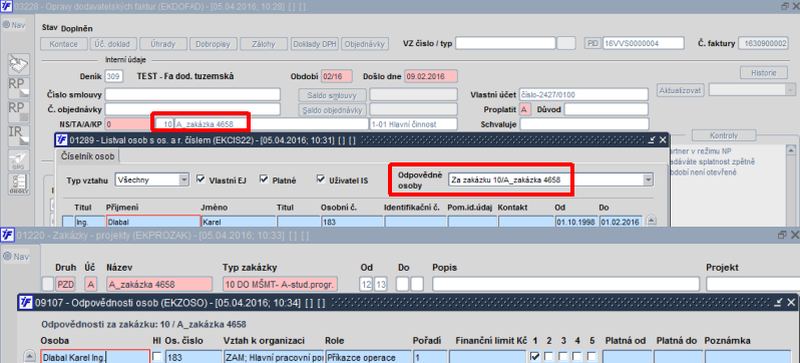This screenshot has height=363, width=800.
Task: Check column 4 checkbox in Dlabal row
Action: click(577, 356)
